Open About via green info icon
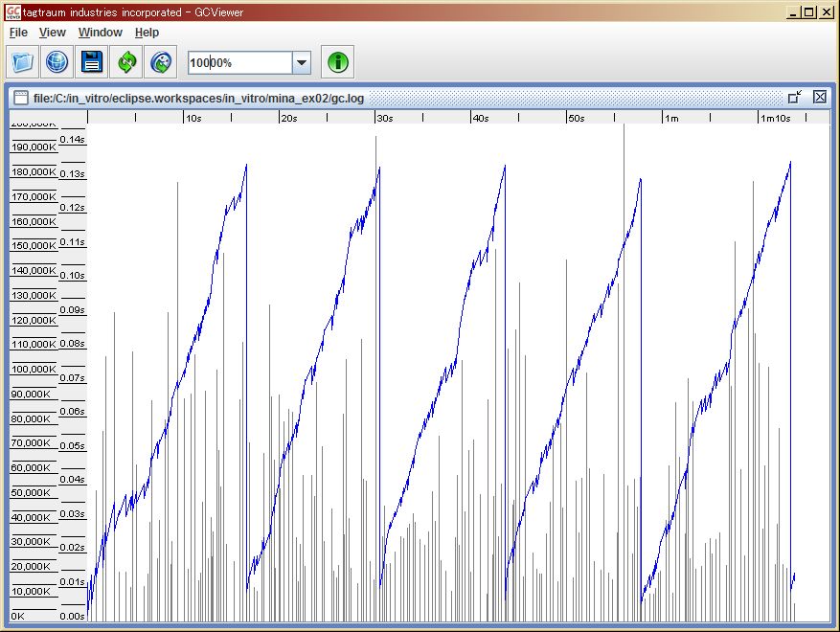The width and height of the screenshot is (840, 632). tap(337, 62)
